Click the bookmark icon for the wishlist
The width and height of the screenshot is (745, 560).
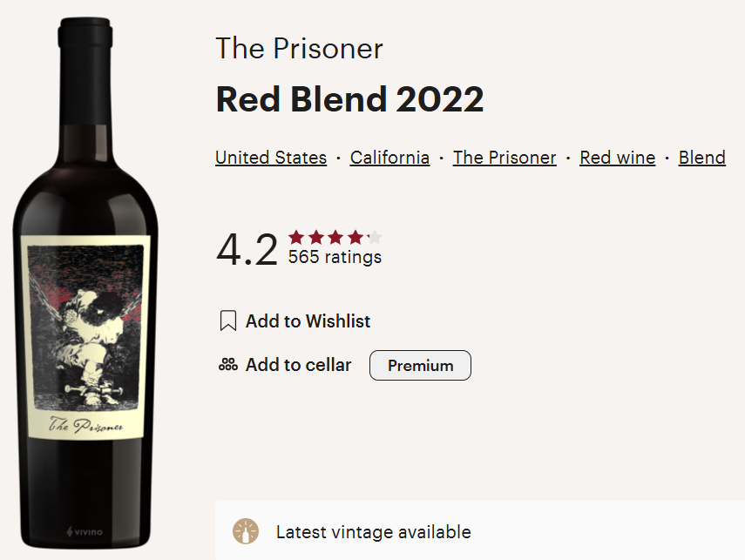227,321
